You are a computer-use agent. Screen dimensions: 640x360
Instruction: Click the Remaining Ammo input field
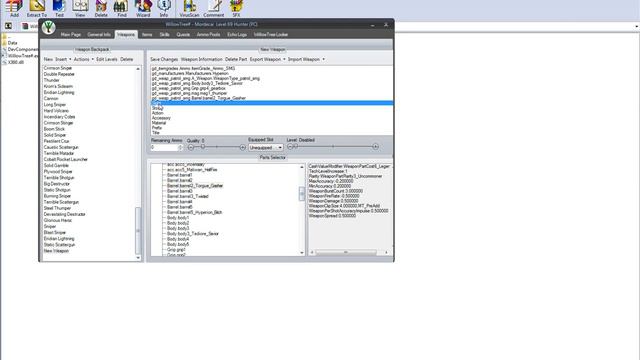(164, 147)
